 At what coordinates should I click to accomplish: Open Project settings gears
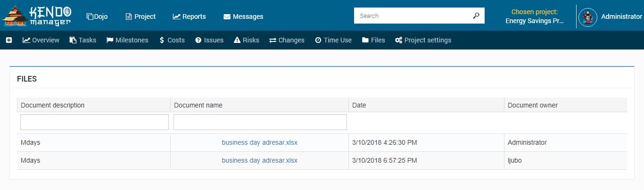pyautogui.click(x=423, y=40)
